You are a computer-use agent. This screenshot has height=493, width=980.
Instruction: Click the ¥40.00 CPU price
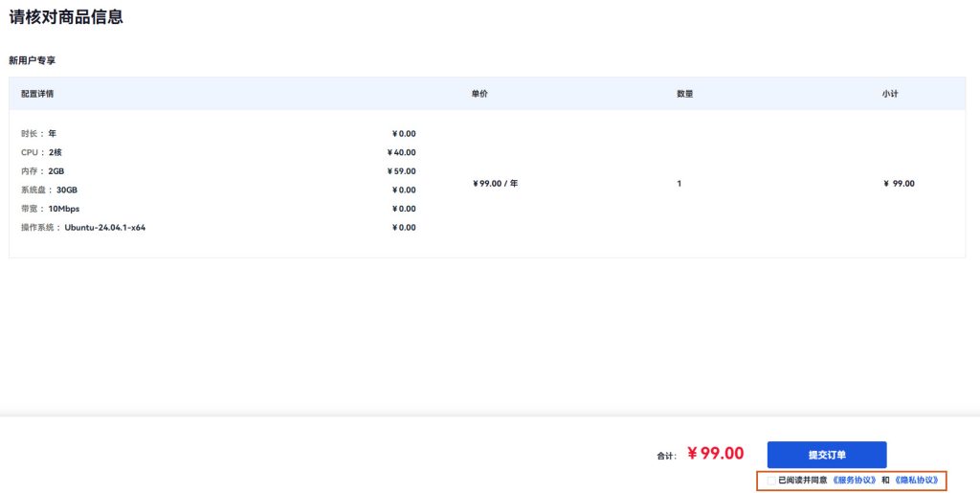coord(401,152)
